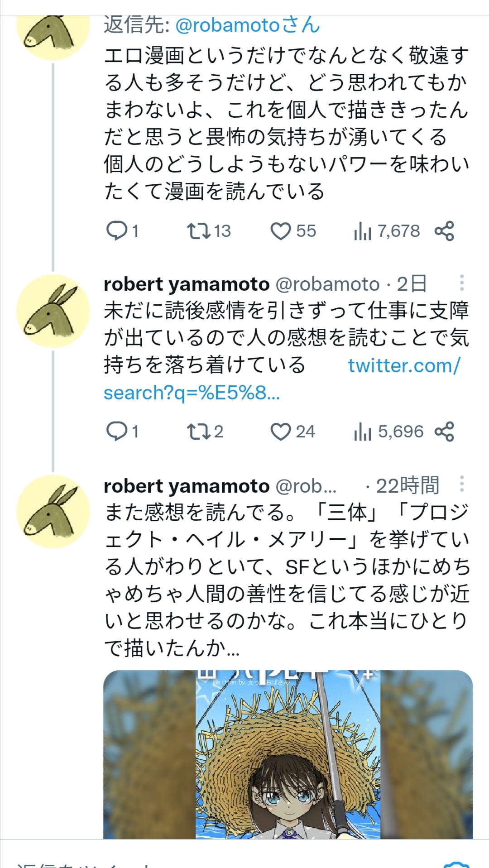Open the twitter.com/search link in tweet

282,379
